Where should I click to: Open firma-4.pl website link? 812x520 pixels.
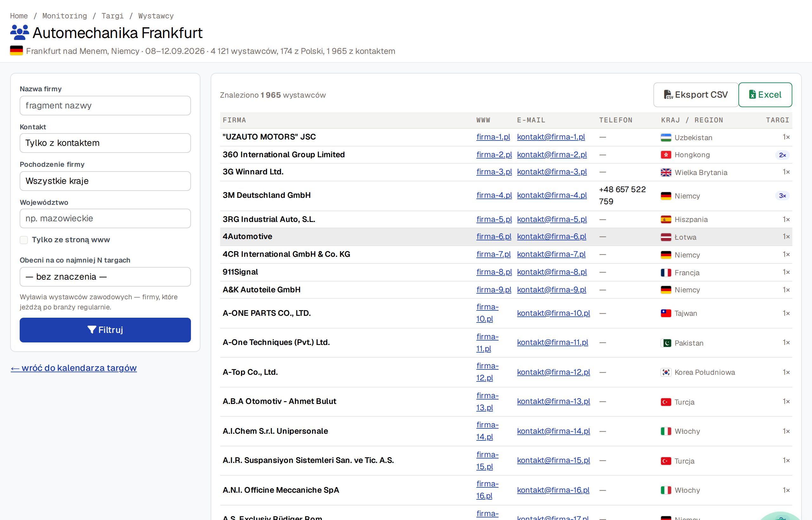[x=494, y=195]
